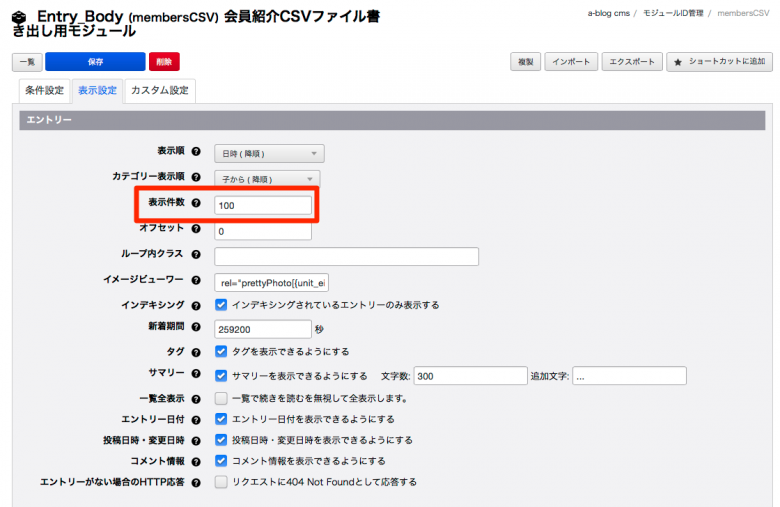Click the help icon next to インデキシング
The image size is (780, 507).
196,306
